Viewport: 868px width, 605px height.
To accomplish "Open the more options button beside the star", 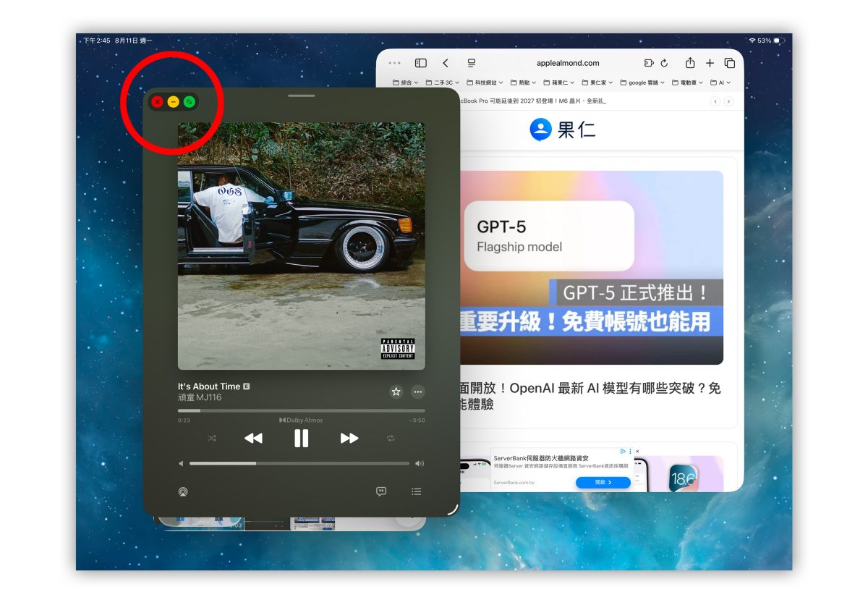I will tap(418, 392).
